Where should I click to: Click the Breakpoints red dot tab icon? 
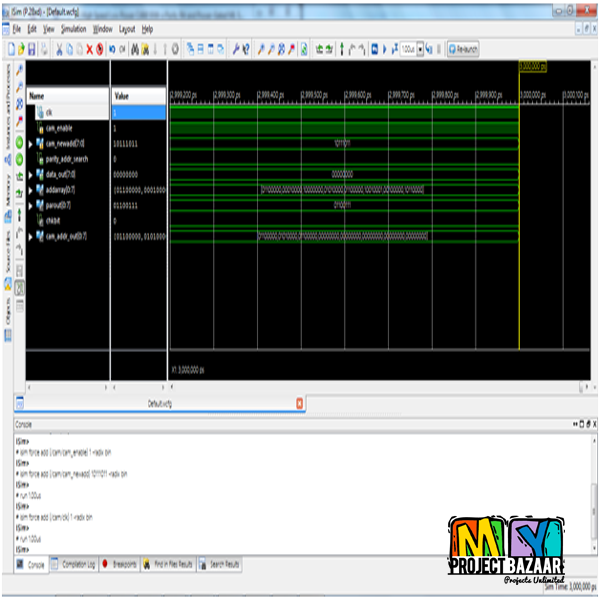(104, 565)
